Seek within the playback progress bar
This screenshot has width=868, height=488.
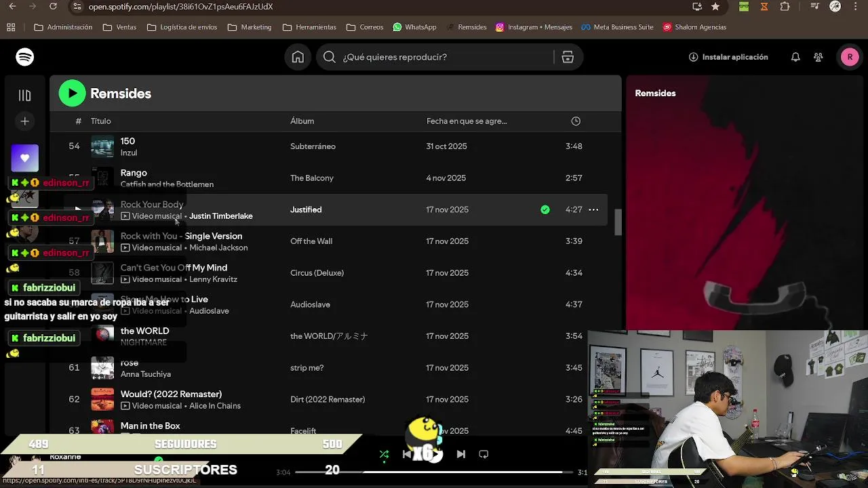click(x=434, y=472)
